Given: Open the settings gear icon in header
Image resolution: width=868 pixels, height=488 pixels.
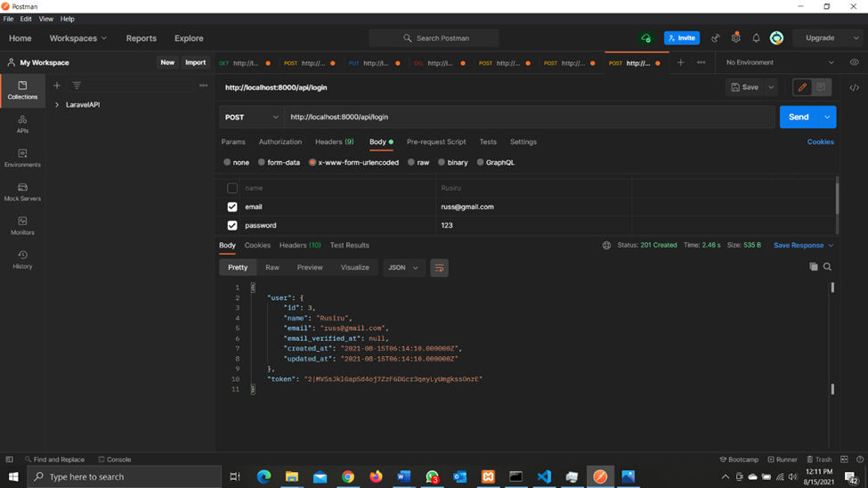Looking at the screenshot, I should pos(735,37).
